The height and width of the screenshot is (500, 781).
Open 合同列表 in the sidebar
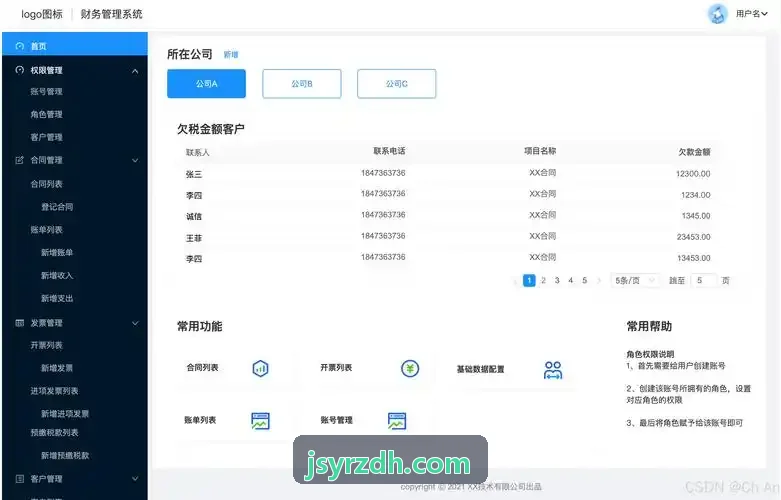click(46, 184)
